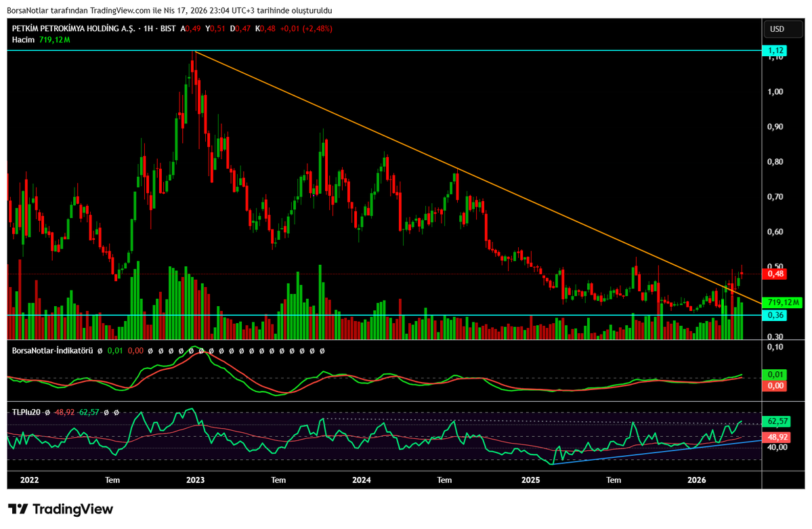Viewport: 812px width, 529px height.
Task: Click the 2024 label on the time axis
Action: (x=362, y=480)
